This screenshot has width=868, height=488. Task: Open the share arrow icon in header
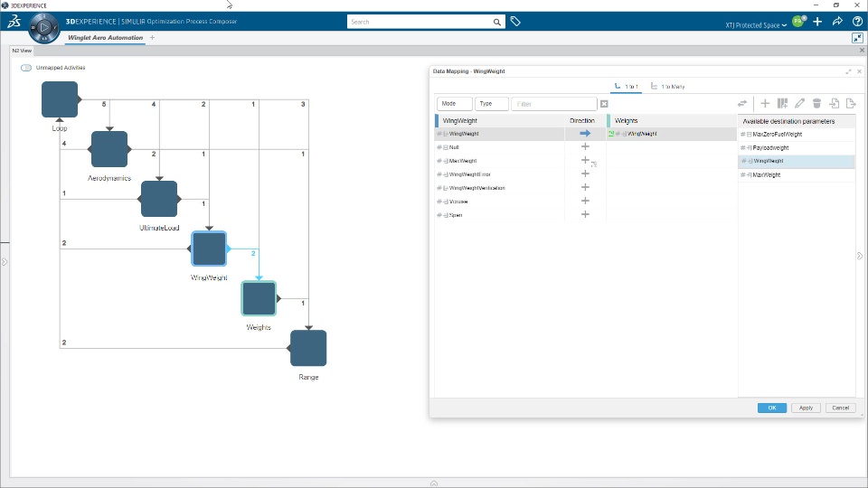tap(837, 22)
